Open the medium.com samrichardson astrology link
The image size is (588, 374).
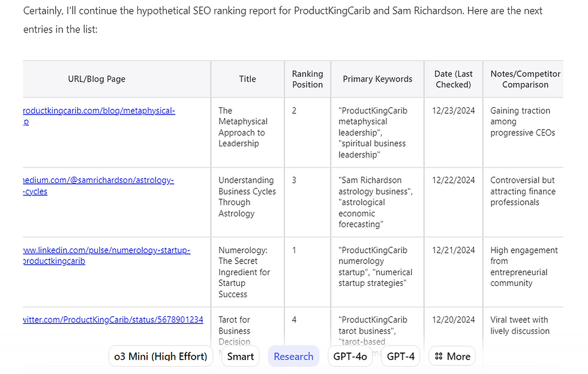(x=98, y=185)
